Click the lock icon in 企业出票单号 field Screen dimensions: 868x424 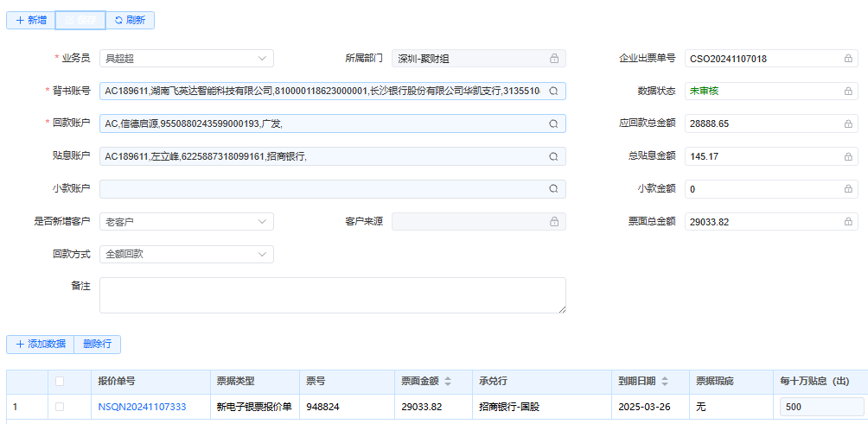click(848, 59)
